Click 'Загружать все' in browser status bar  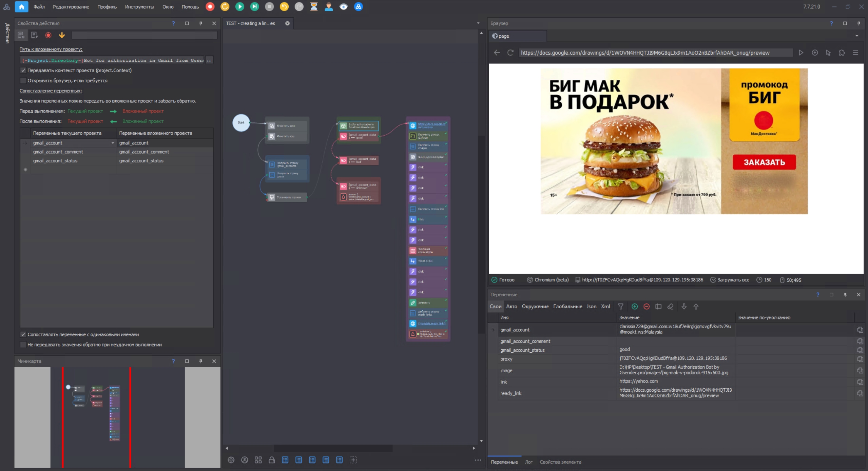tap(730, 280)
